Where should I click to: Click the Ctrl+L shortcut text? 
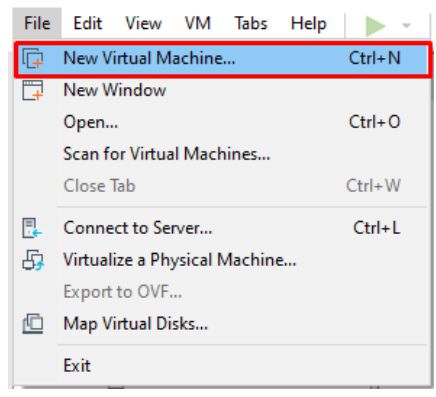[x=376, y=228]
